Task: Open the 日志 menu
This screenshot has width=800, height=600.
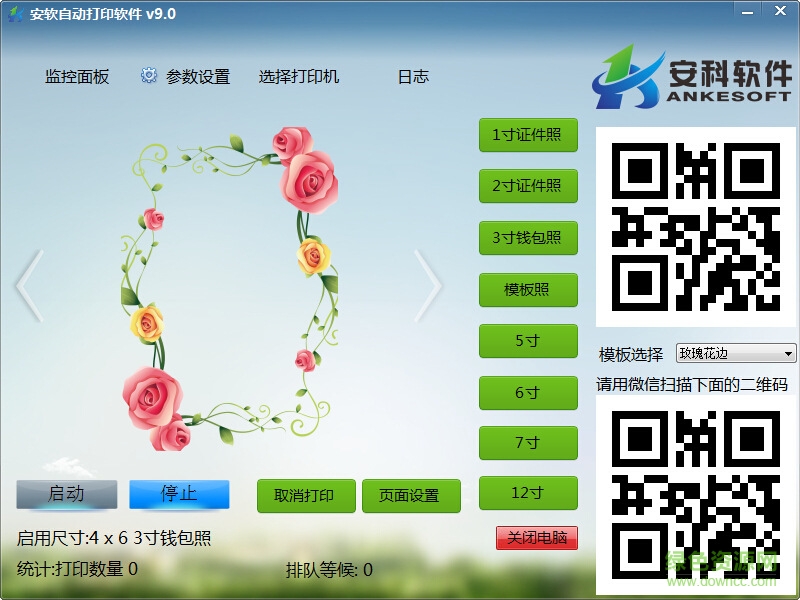Action: pyautogui.click(x=413, y=75)
